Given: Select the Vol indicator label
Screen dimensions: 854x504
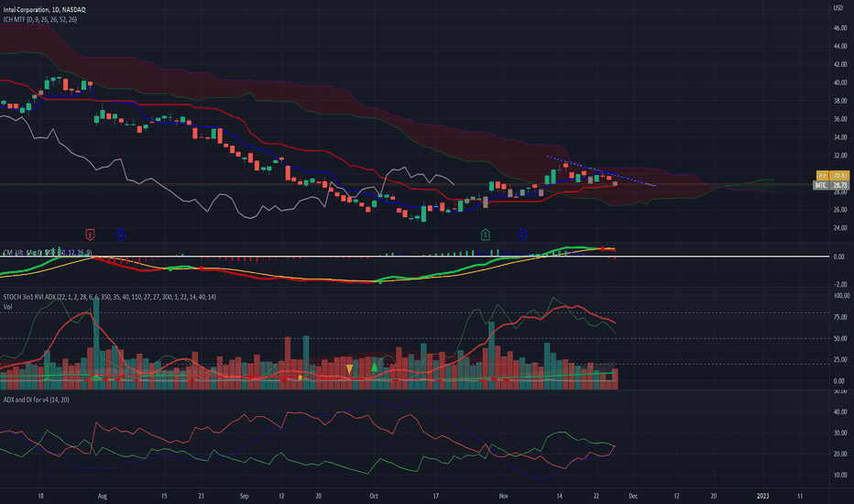Looking at the screenshot, I should tap(7, 307).
